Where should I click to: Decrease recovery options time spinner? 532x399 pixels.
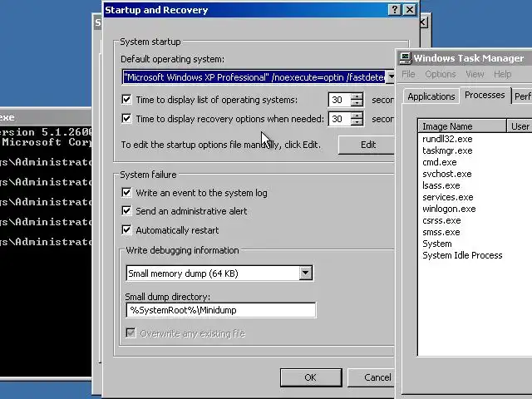[357, 122]
